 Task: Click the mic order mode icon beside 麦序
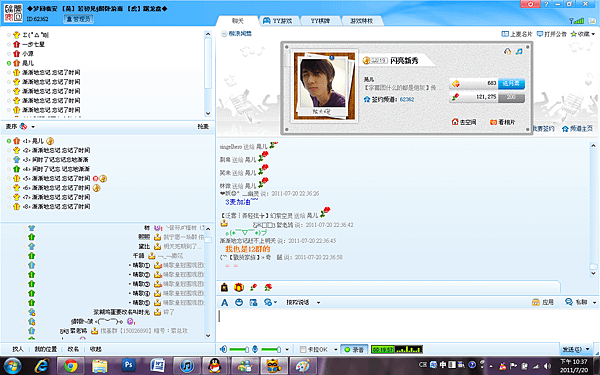pos(23,126)
